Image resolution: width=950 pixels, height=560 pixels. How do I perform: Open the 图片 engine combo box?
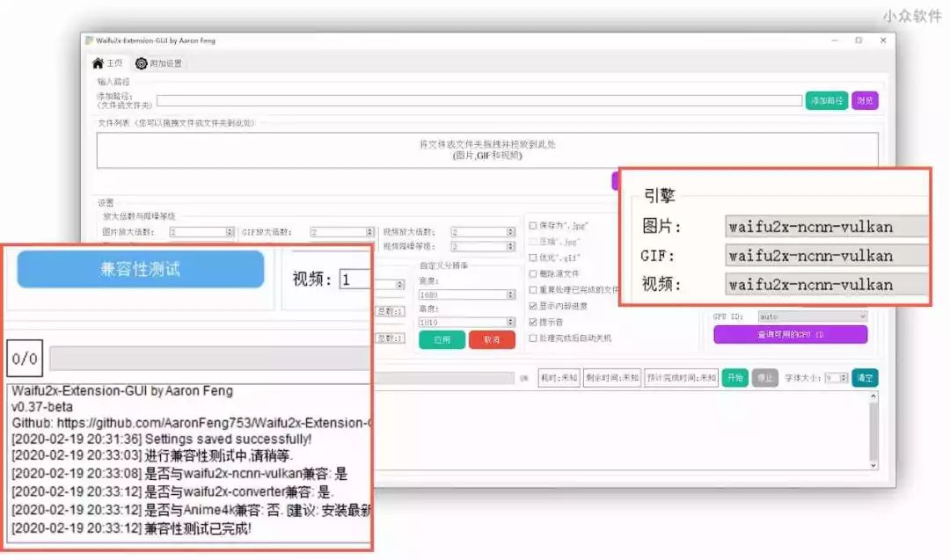pos(826,227)
